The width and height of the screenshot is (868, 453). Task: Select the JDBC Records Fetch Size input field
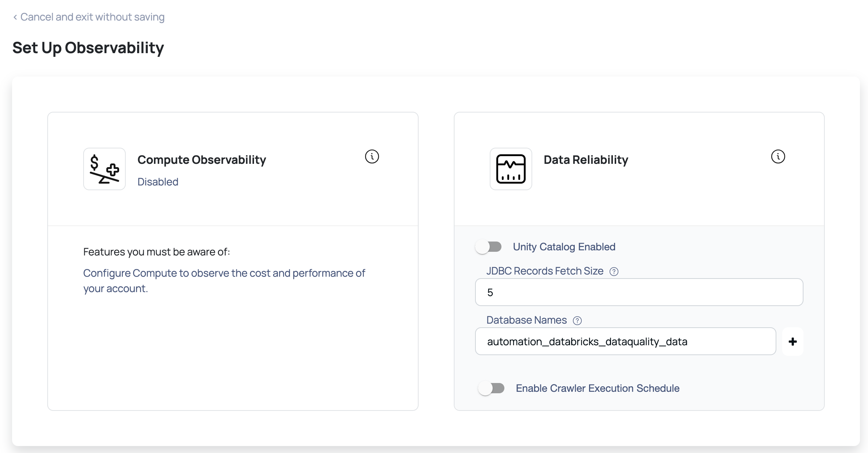pos(639,292)
